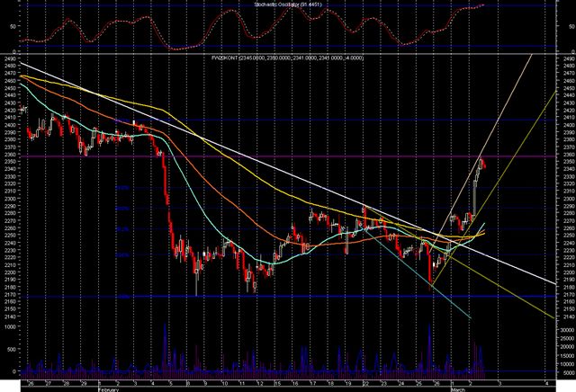Click date label 28 on time axis
Screen dimensions: 576x392
(66, 384)
